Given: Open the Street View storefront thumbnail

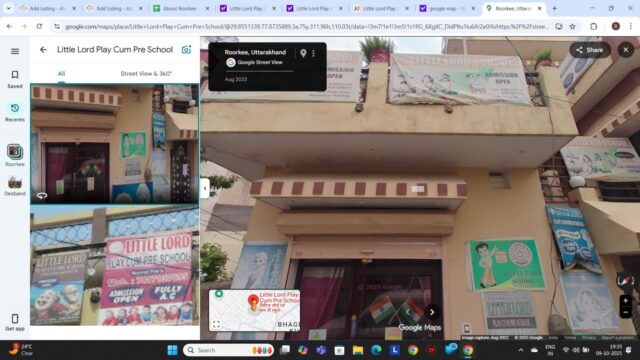Looking at the screenshot, I should [x=115, y=144].
